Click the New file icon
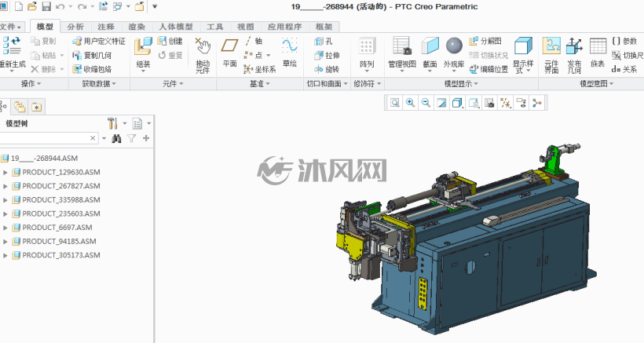This screenshot has height=343, width=644. click(19, 6)
